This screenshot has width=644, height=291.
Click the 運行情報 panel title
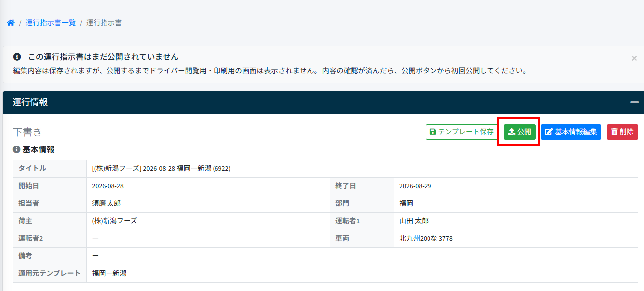(x=30, y=102)
